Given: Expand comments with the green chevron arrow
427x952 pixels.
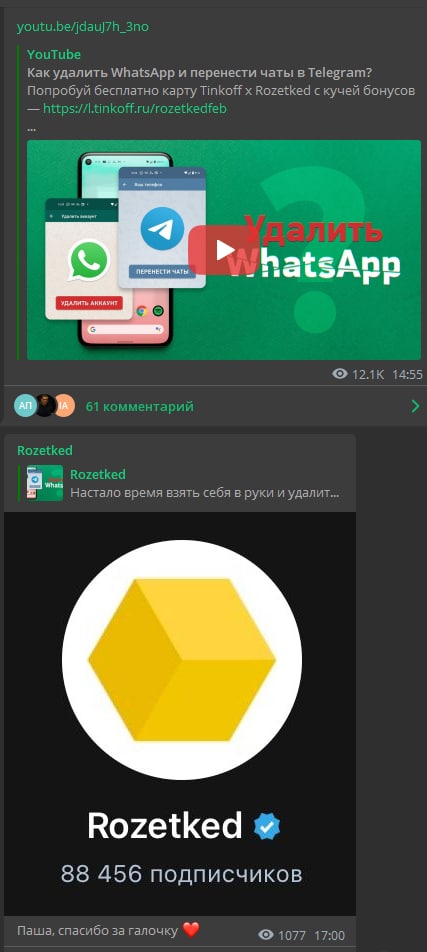Looking at the screenshot, I should (415, 406).
